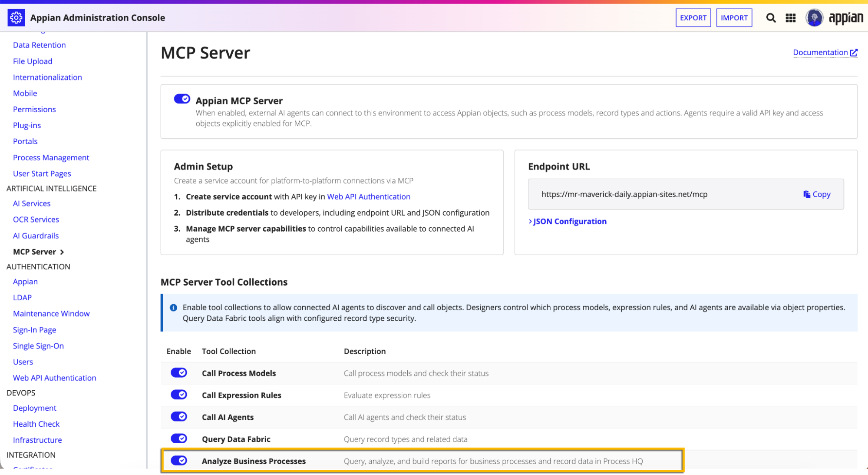Viewport: 868px width, 475px height.
Task: Click the info icon in the banner
Action: click(173, 308)
